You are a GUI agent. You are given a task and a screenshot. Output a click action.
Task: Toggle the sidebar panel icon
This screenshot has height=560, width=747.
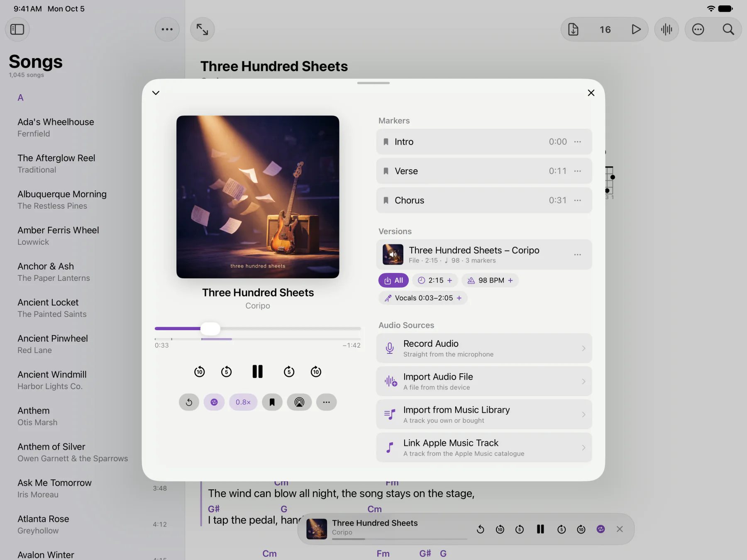17,29
